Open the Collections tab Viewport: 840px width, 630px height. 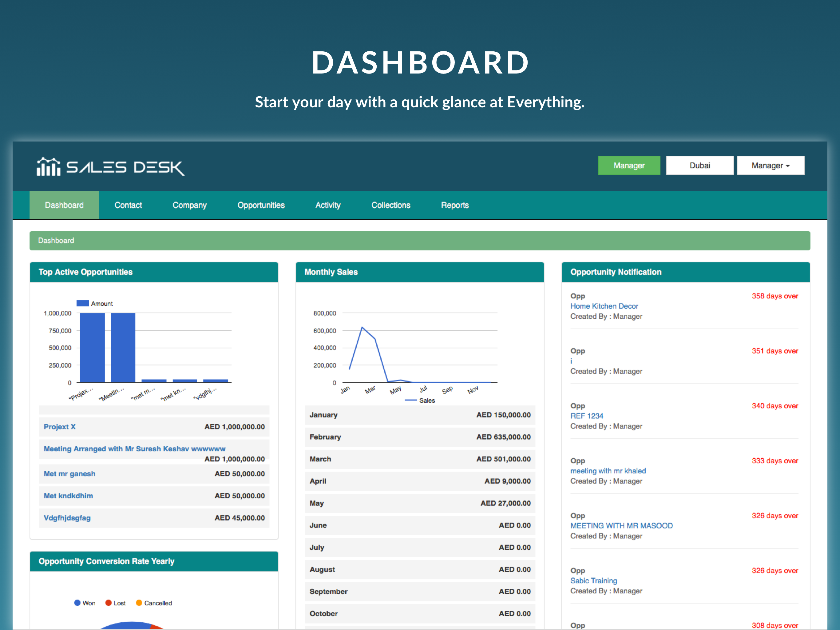(391, 205)
